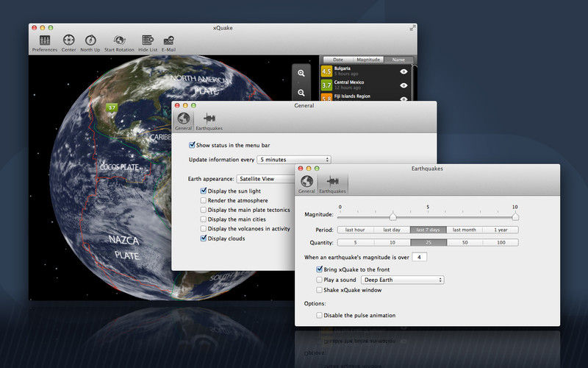Set quantity to 100
The height and width of the screenshot is (368, 588).
(501, 243)
